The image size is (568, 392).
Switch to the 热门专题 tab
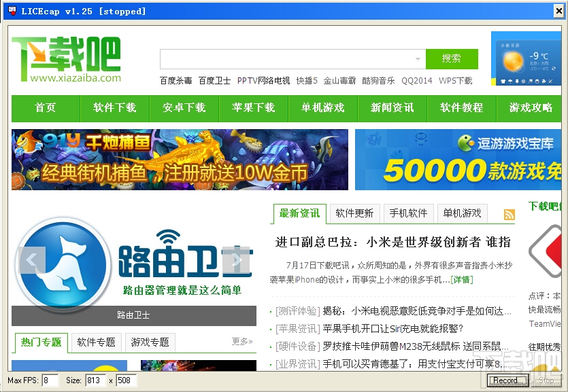[41, 342]
